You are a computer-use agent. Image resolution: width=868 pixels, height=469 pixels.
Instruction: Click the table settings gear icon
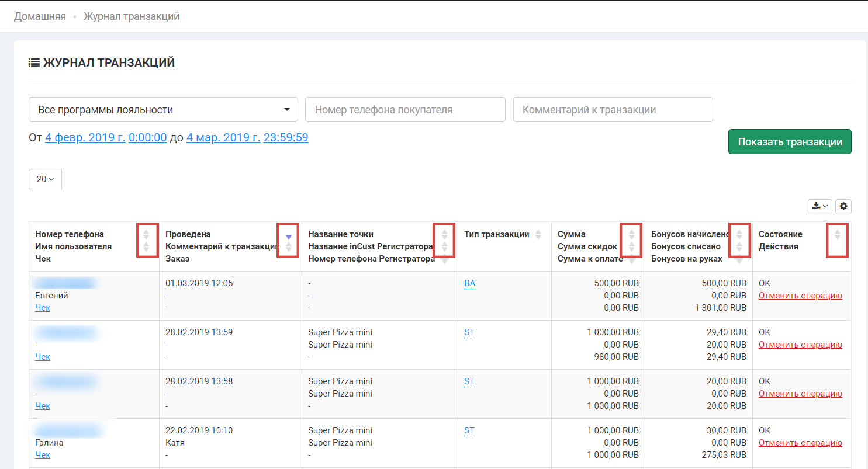coord(843,206)
